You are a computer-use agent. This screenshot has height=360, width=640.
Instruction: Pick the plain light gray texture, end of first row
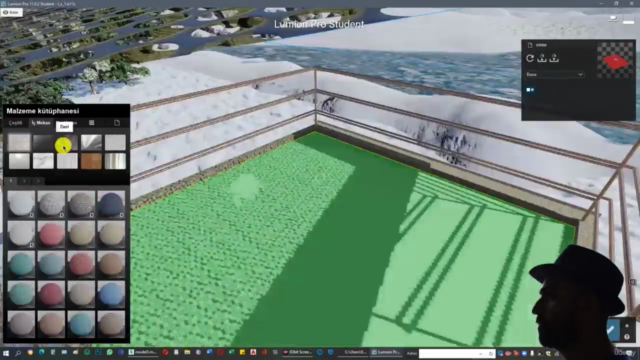pos(115,143)
